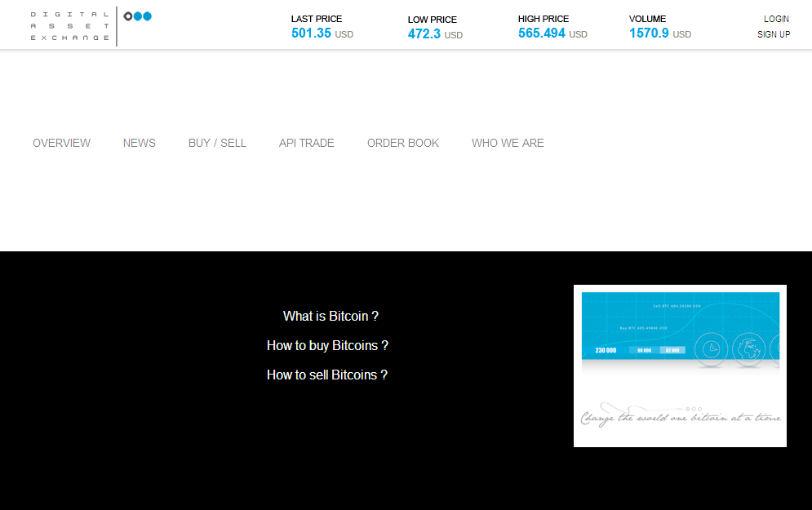Image resolution: width=812 pixels, height=510 pixels.
Task: Click the clock icon in banner
Action: coord(711,349)
